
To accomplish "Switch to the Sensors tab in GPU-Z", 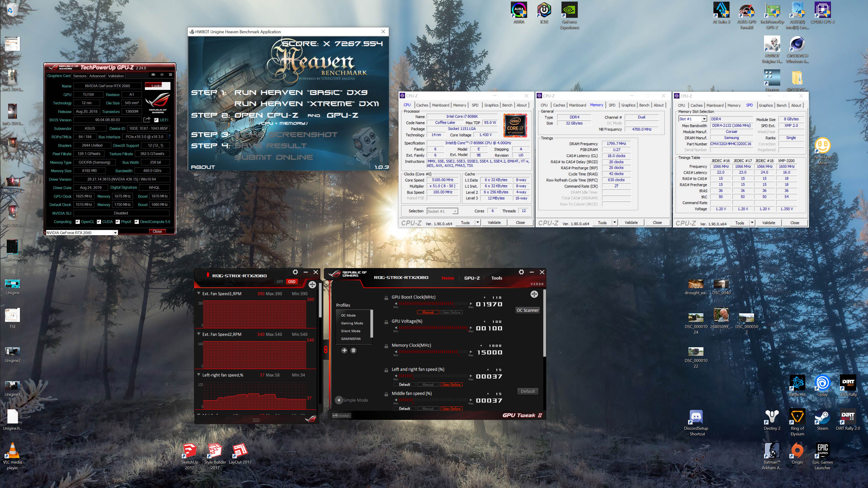I will point(80,76).
